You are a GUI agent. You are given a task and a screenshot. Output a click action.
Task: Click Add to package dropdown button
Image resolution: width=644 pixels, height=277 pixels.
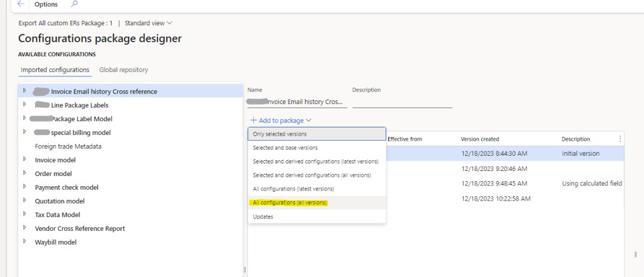[x=280, y=120]
